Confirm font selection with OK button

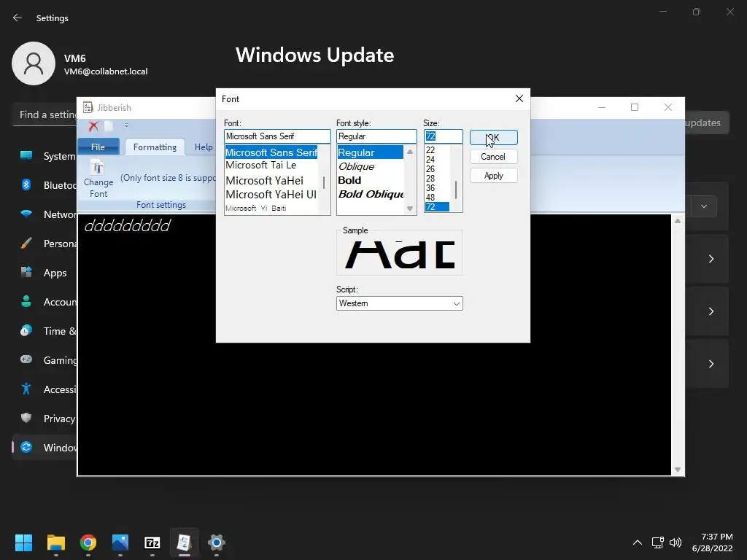coord(494,138)
